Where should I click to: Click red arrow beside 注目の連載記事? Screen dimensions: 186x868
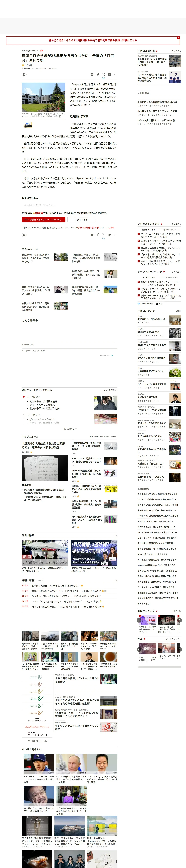click(157, 51)
